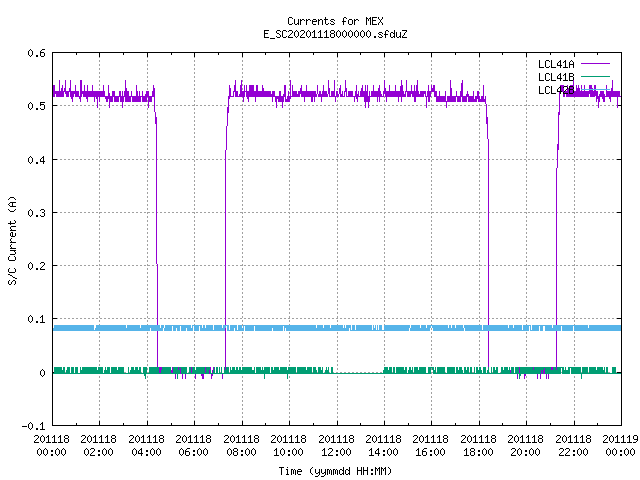Click the y-axis tick value 0.3
This screenshot has width=640, height=480.
tap(36, 213)
